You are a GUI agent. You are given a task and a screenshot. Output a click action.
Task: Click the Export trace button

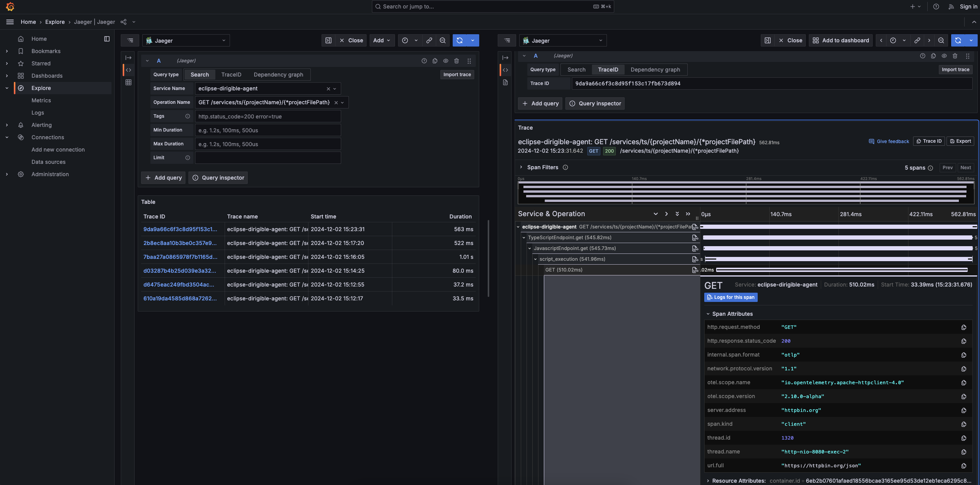(x=960, y=141)
